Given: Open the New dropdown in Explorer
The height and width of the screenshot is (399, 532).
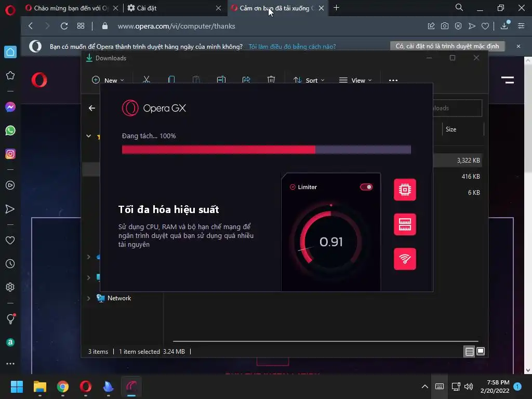Looking at the screenshot, I should pyautogui.click(x=108, y=81).
